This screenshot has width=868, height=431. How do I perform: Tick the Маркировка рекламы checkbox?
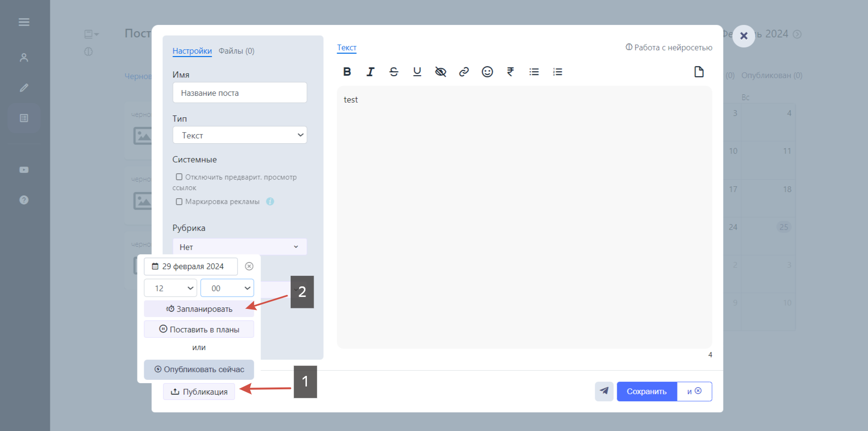tap(179, 202)
